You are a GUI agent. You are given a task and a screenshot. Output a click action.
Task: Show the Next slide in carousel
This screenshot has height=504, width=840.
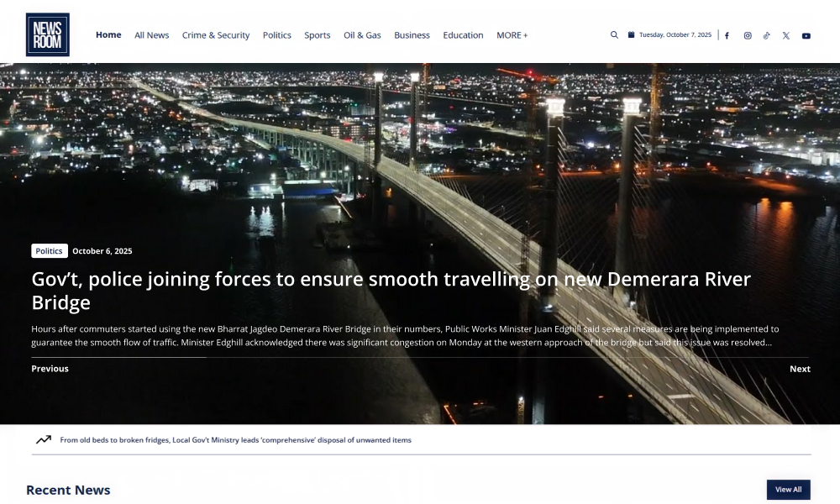800,369
